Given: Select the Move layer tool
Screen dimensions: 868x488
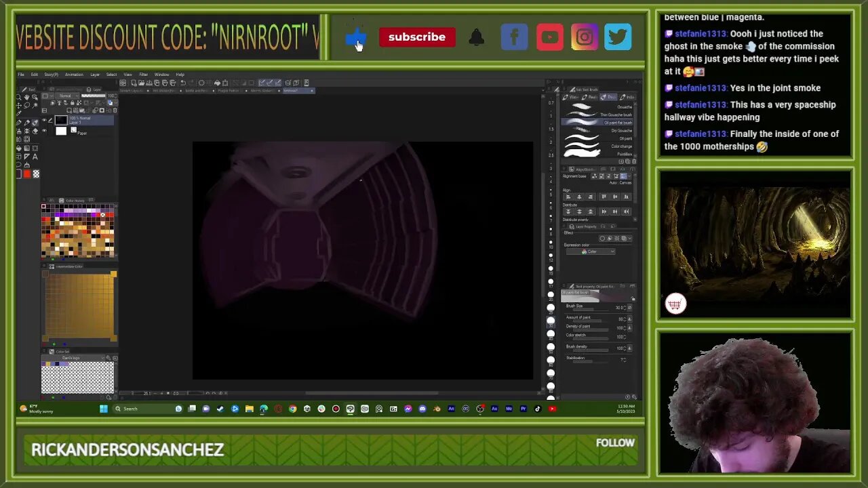Looking at the screenshot, I should click(19, 106).
